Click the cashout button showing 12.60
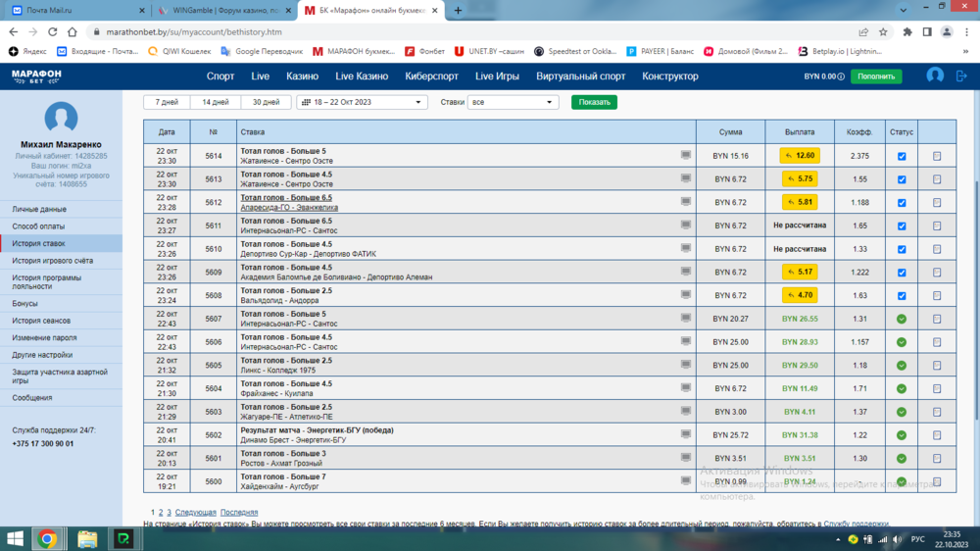 (x=800, y=156)
